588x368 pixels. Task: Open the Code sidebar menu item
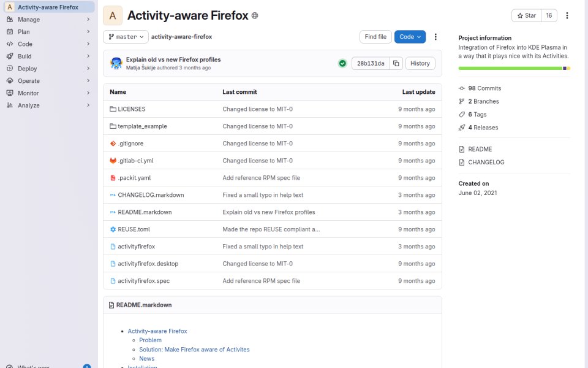click(49, 44)
